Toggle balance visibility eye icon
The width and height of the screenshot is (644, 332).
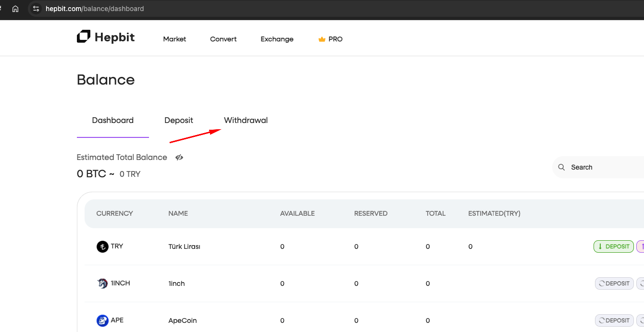click(x=179, y=158)
